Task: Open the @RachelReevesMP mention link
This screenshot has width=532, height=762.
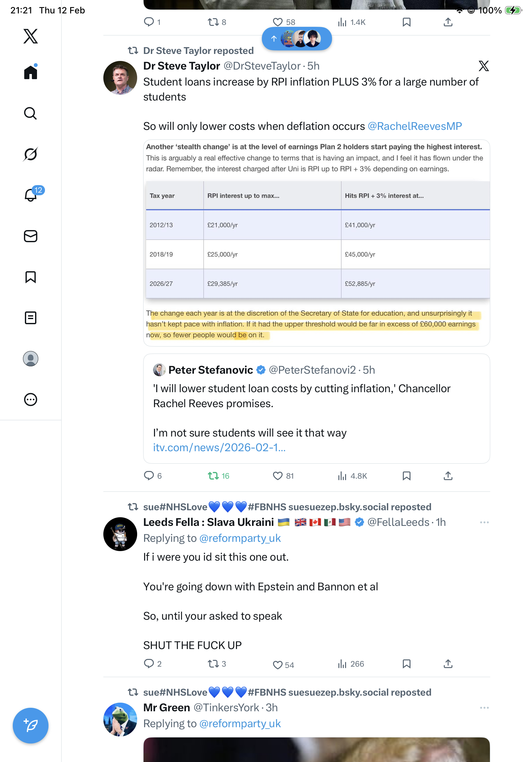Action: point(415,126)
